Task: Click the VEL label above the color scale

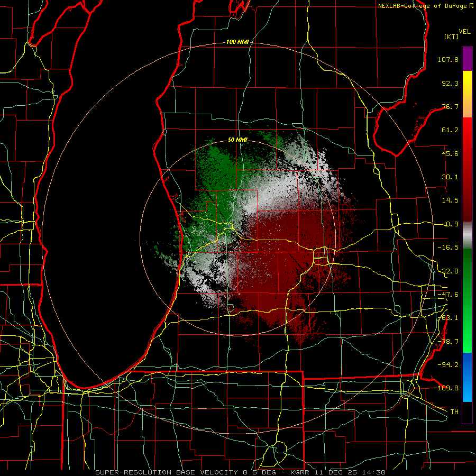Action: (464, 32)
